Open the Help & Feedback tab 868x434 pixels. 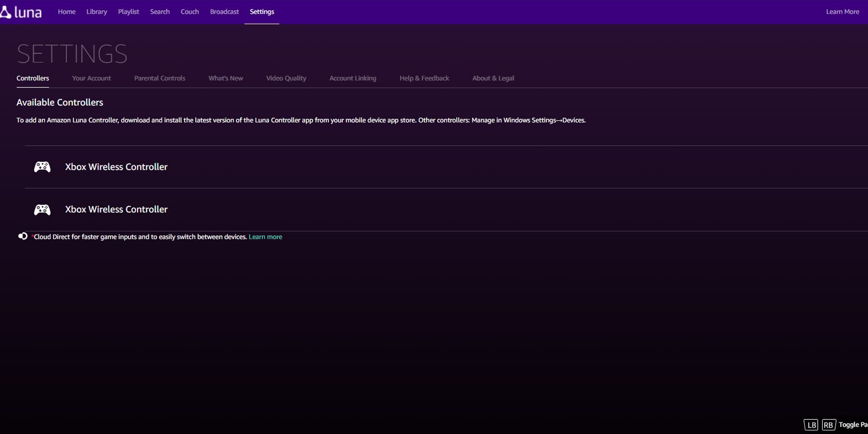[424, 78]
